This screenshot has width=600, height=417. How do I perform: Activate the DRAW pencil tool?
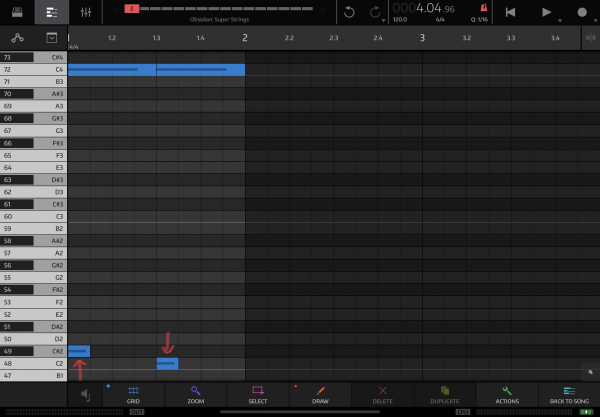(x=320, y=395)
